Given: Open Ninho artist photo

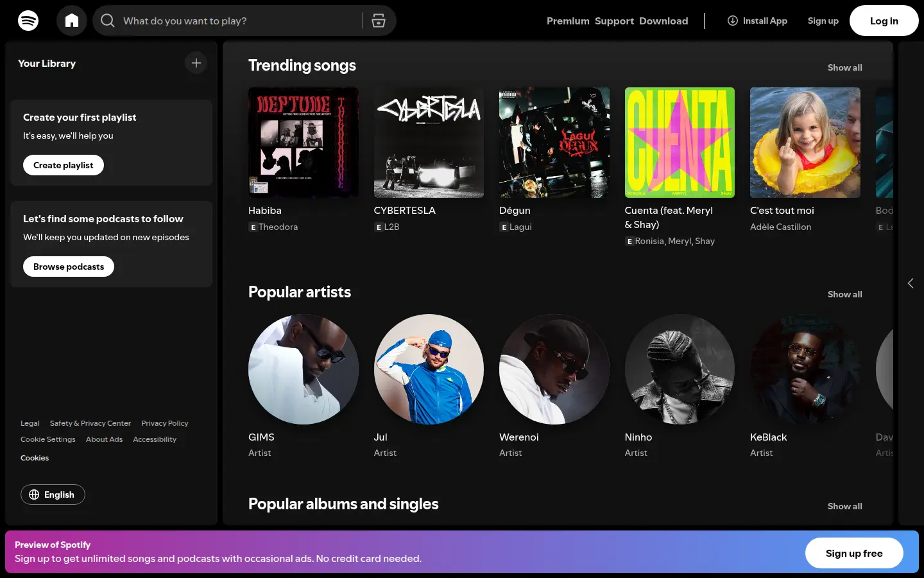Looking at the screenshot, I should (680, 369).
